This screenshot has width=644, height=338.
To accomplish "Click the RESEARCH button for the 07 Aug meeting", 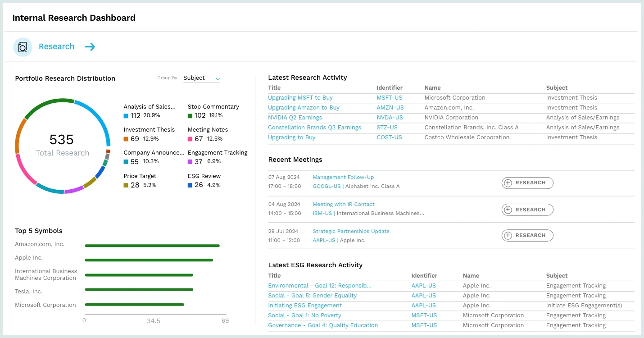I will point(527,183).
